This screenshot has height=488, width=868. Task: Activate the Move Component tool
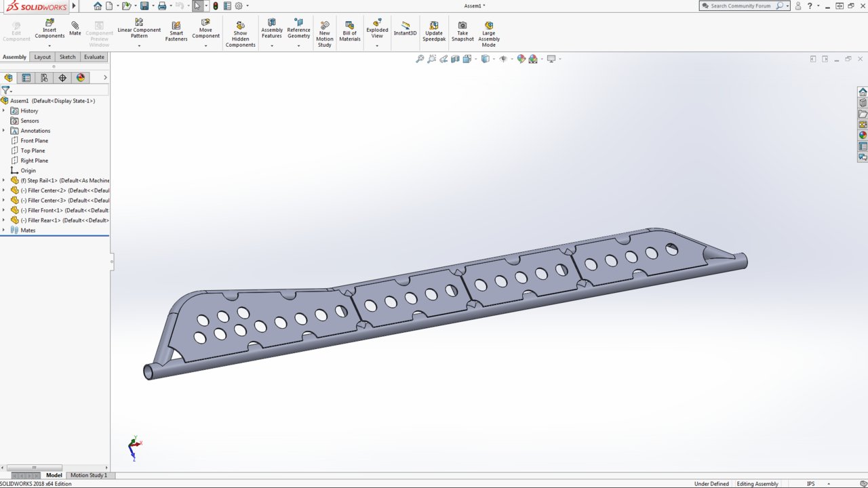(x=205, y=29)
